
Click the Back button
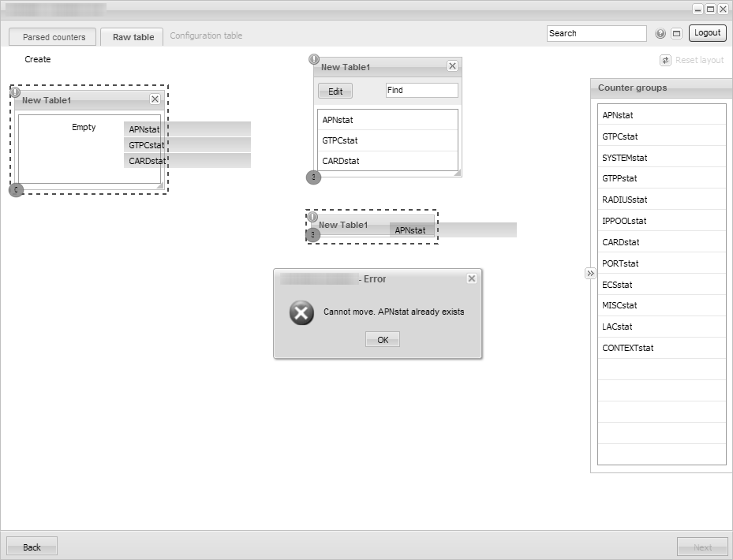[x=32, y=547]
